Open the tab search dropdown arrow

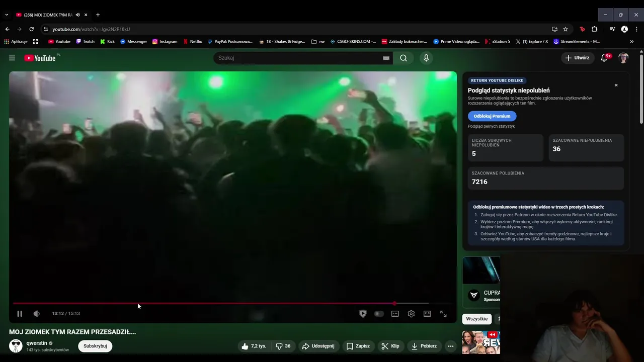[x=7, y=15]
